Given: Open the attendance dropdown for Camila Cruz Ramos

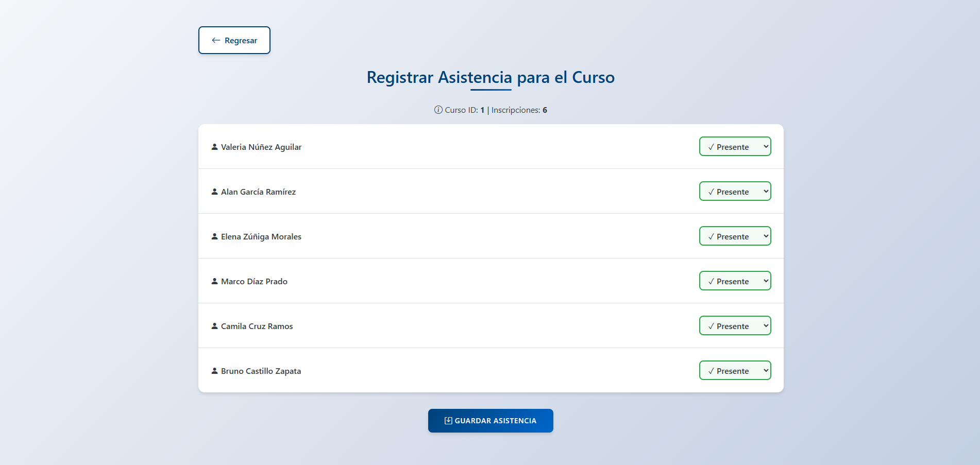Looking at the screenshot, I should click(735, 325).
